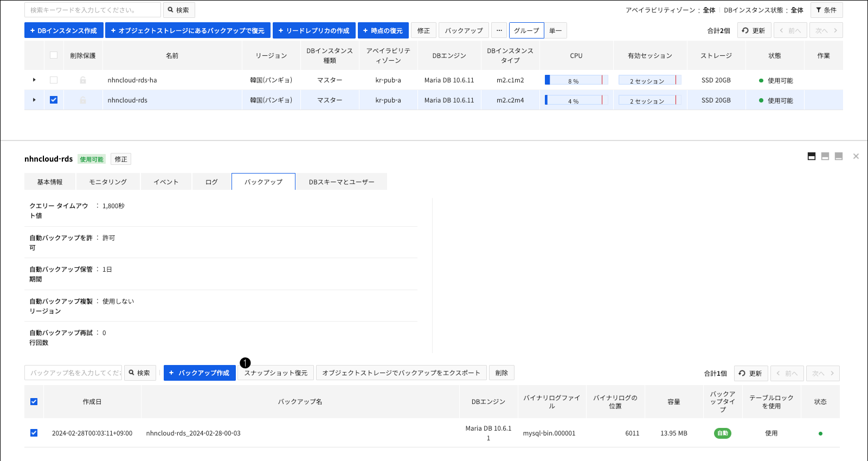
Task: Click the CPU 8% usage bar
Action: point(576,80)
